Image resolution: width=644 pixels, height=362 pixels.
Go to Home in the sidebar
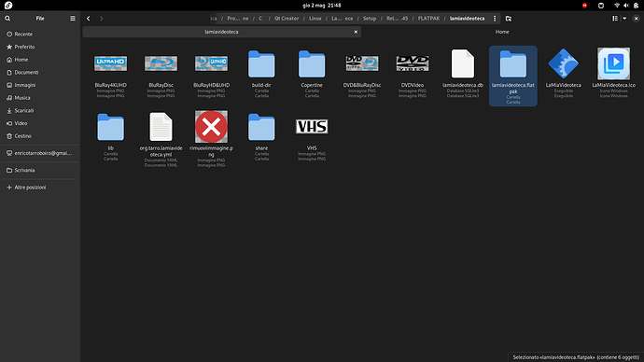point(40,60)
